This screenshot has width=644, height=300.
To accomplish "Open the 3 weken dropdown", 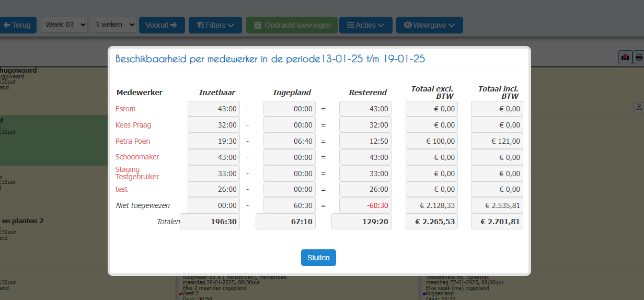I will [113, 25].
